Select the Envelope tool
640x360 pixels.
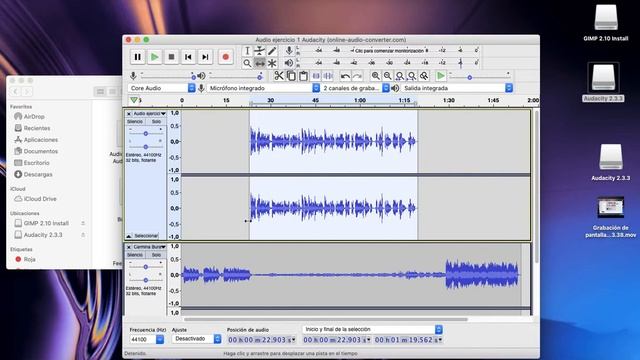pos(260,51)
